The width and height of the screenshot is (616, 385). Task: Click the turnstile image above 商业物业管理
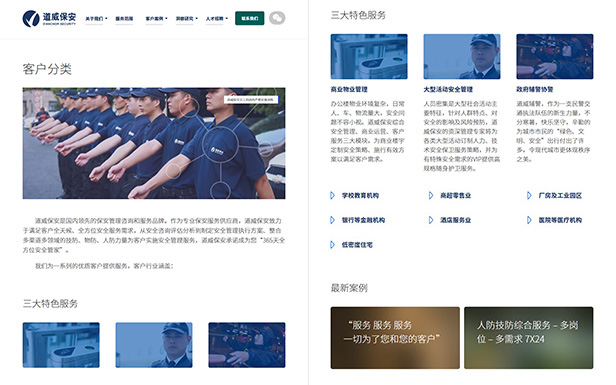tap(369, 57)
